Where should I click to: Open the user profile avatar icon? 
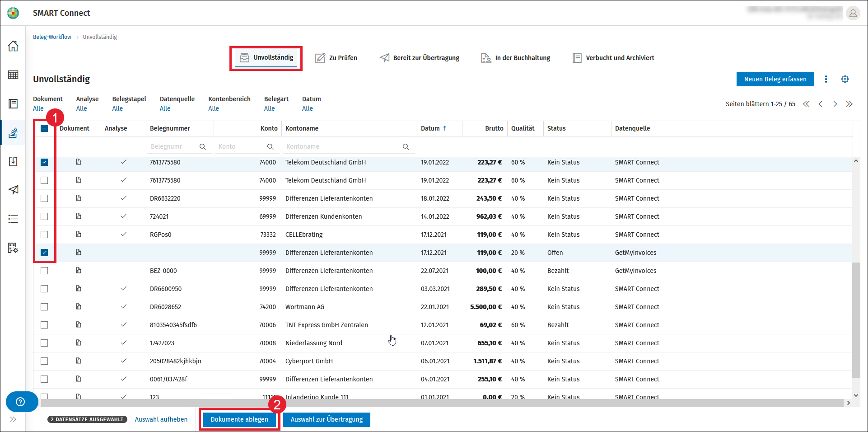coord(853,13)
